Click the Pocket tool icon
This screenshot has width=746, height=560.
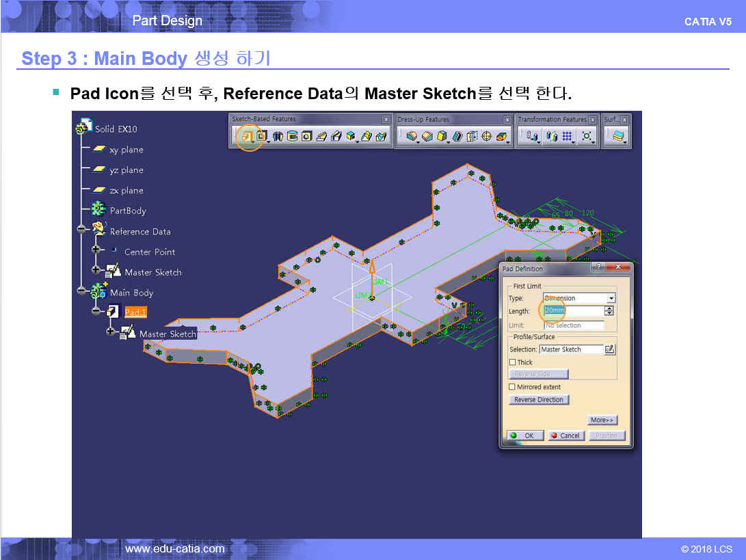pyautogui.click(x=261, y=137)
